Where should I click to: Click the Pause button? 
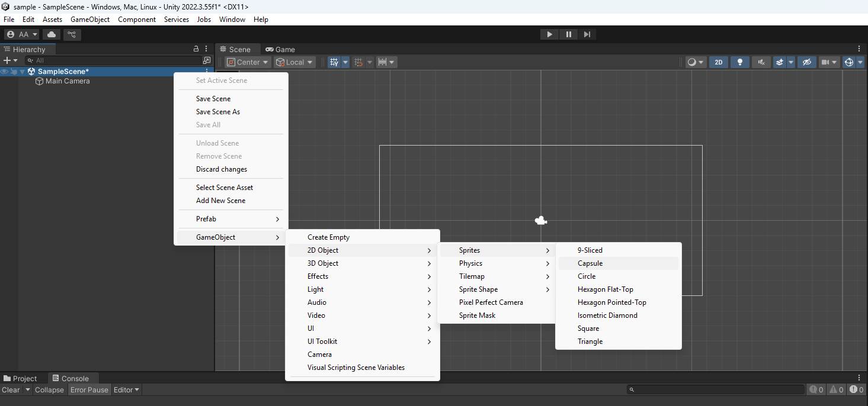pos(568,34)
